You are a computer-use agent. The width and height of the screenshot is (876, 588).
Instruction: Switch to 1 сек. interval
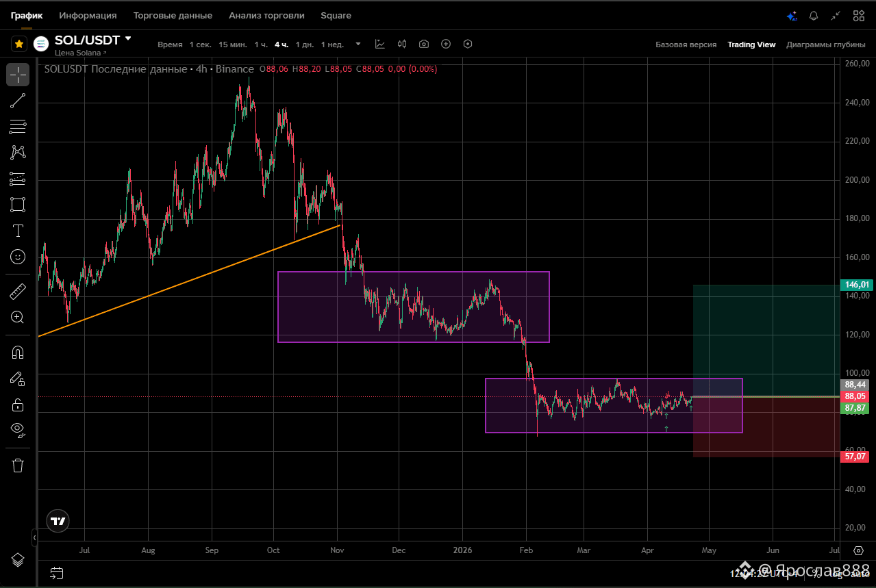point(201,44)
